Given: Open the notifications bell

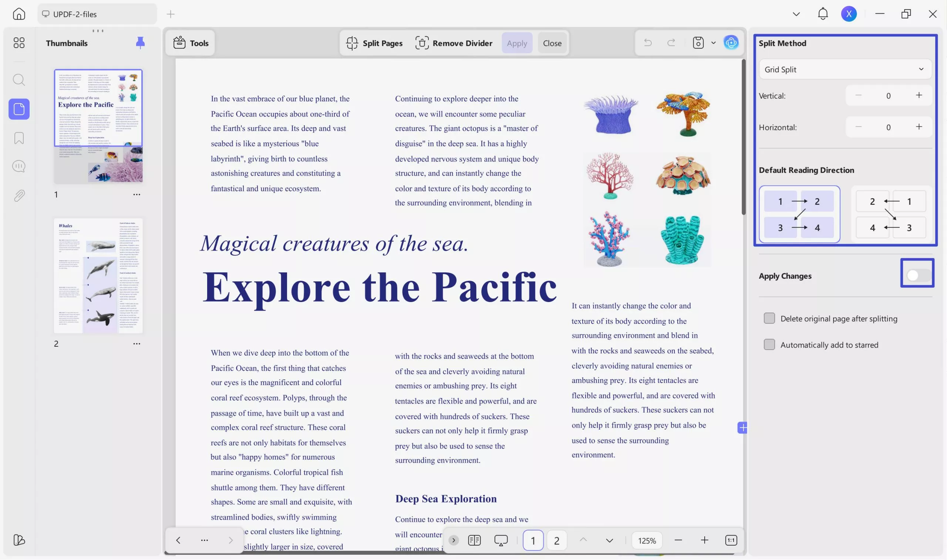Looking at the screenshot, I should click(823, 14).
